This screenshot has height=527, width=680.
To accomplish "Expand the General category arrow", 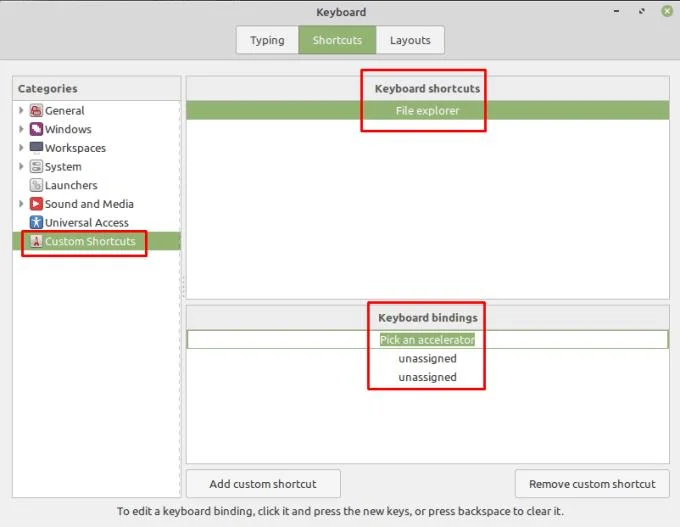I will pyautogui.click(x=21, y=110).
